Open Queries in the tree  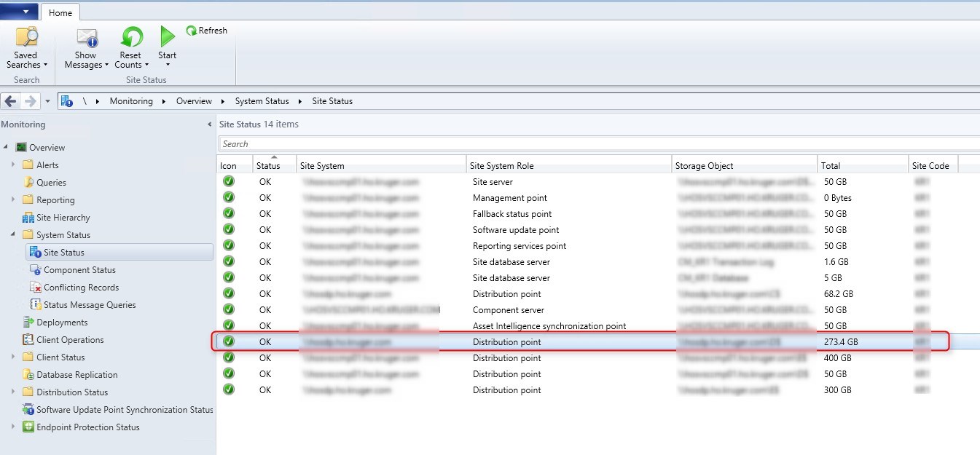(51, 183)
